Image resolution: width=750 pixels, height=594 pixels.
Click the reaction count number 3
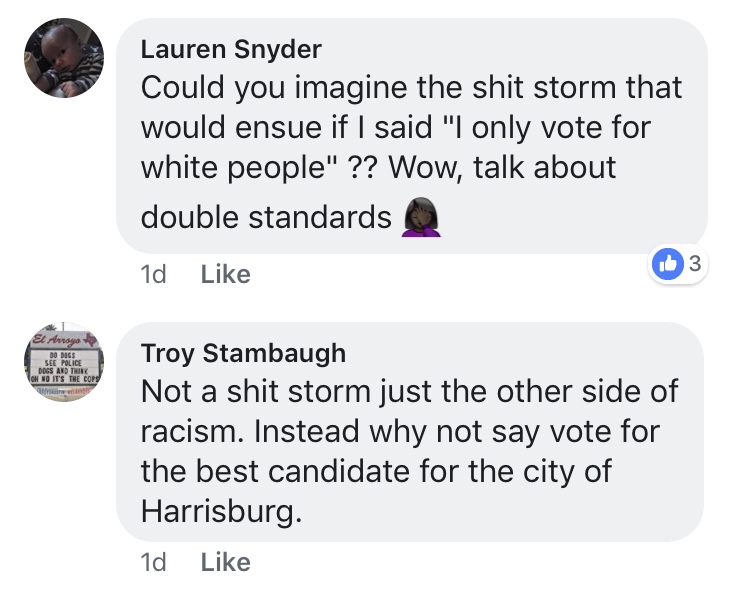point(693,265)
